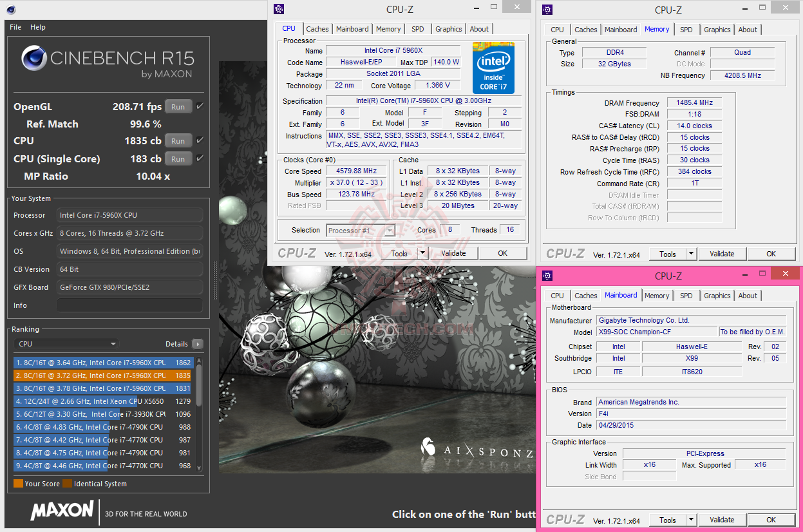Screen dimensions: 803x532
Task: Click the MAXON logo at bottom left
Action: click(x=62, y=510)
